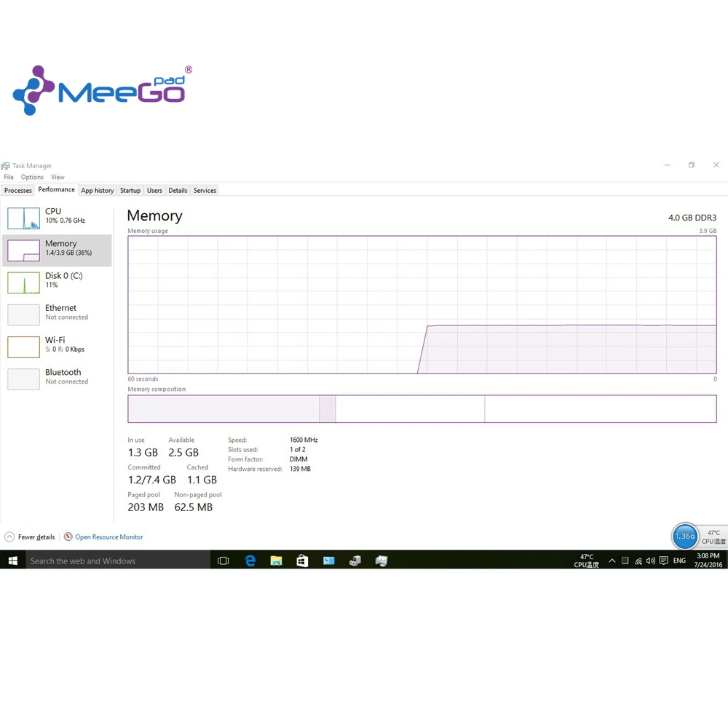The image size is (728, 728).
Task: Select the Wi-Fi entry in the sidebar
Action: 57,347
